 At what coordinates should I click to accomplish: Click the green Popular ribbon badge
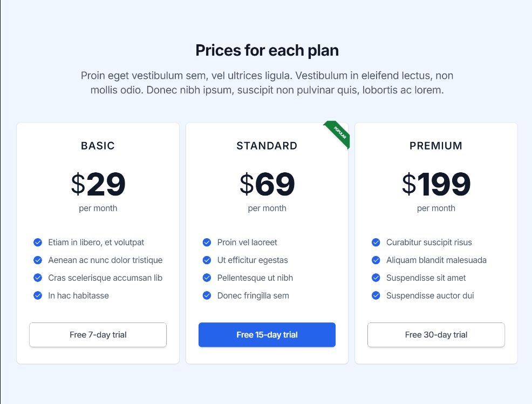point(338,133)
